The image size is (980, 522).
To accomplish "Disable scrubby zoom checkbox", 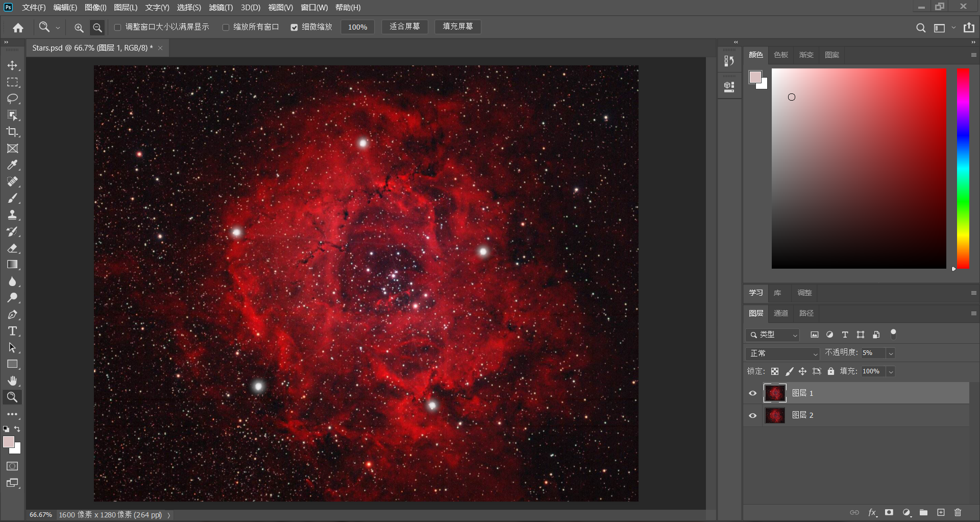I will 294,27.
